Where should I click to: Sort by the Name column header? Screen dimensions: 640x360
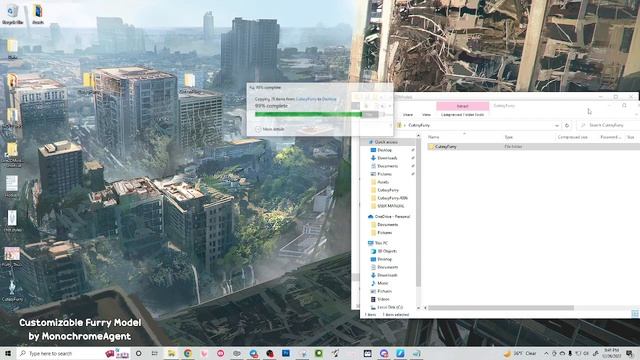click(433, 138)
